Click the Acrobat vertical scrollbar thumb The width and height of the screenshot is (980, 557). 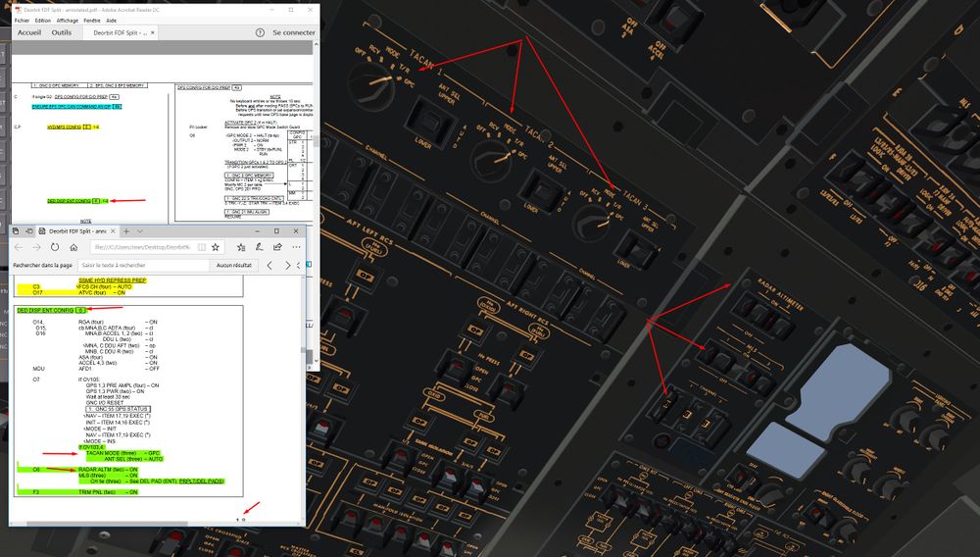click(317, 141)
